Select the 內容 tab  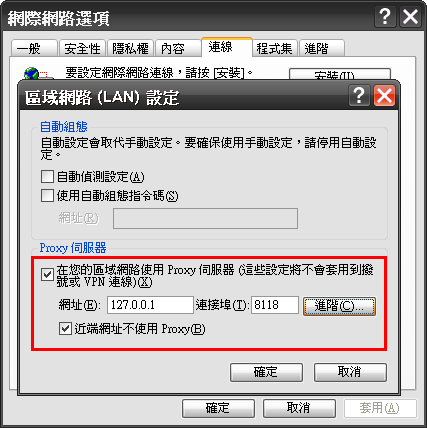point(178,48)
